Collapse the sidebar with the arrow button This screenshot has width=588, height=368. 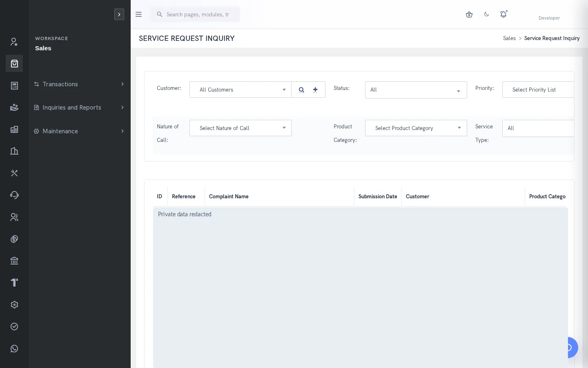[119, 14]
